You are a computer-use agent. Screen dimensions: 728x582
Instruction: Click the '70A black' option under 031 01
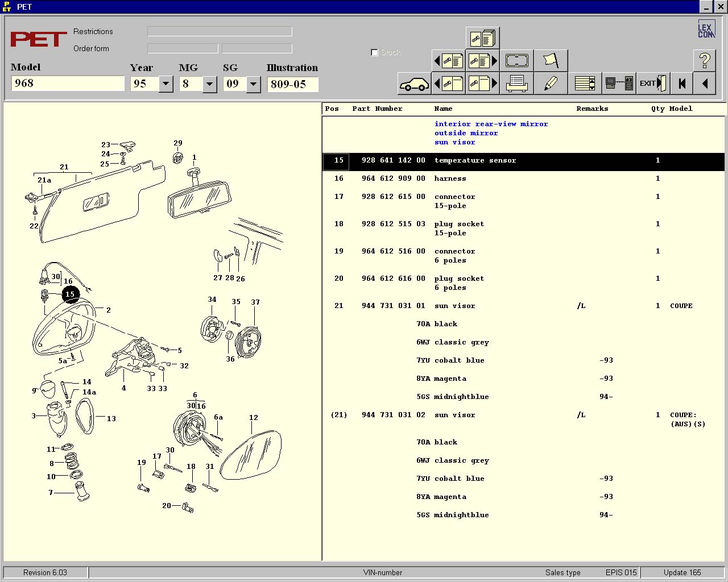437,324
